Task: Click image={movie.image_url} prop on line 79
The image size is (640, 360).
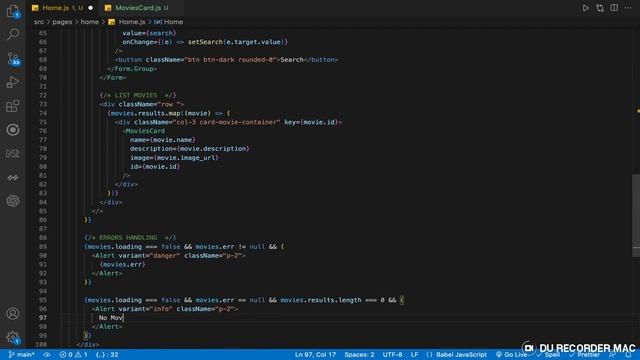Action: click(x=174, y=158)
